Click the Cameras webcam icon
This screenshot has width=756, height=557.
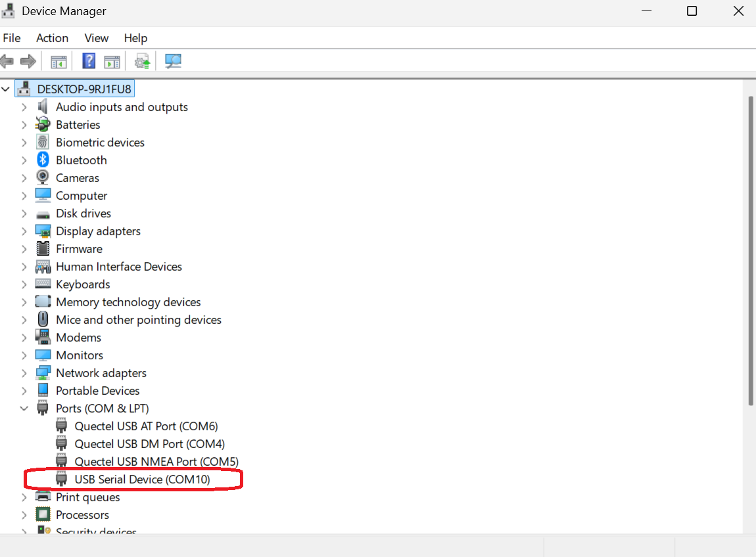(43, 178)
